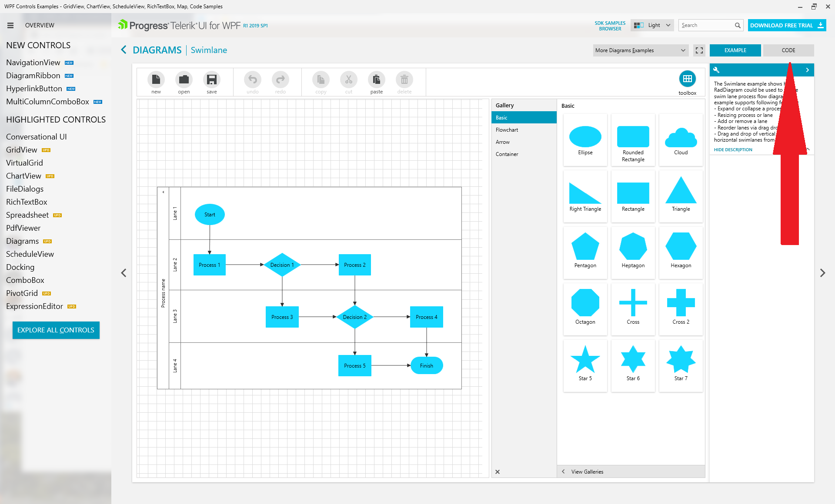Viewport: 835px width, 504px height.
Task: Click the hamburger menu icon
Action: pos(10,25)
